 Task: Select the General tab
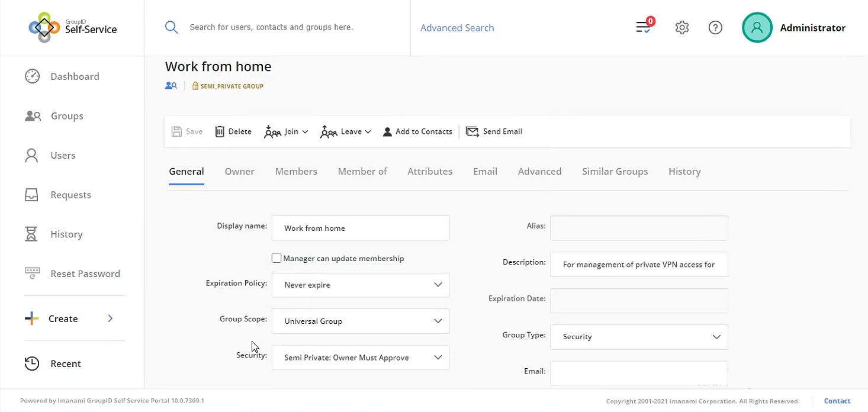(187, 171)
